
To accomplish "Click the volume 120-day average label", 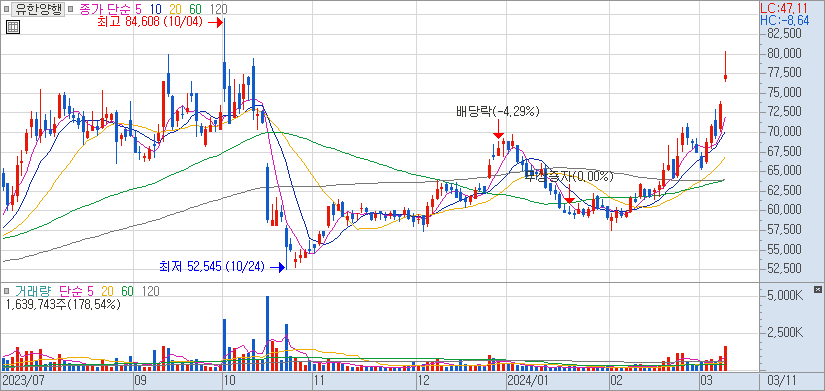I will (150, 290).
